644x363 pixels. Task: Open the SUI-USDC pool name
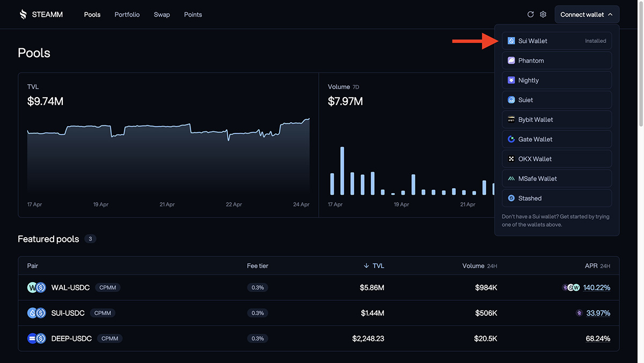pos(68,313)
